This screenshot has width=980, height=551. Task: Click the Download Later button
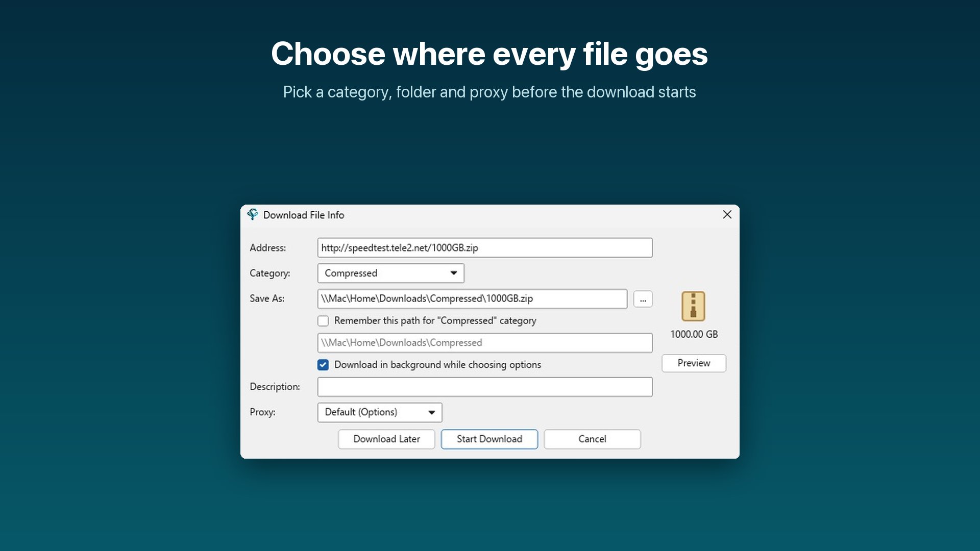(x=386, y=439)
